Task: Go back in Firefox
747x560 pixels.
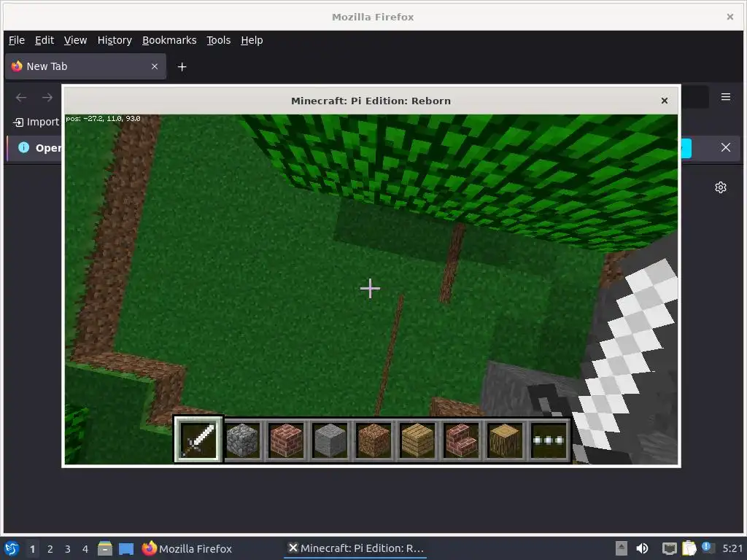Action: click(21, 98)
